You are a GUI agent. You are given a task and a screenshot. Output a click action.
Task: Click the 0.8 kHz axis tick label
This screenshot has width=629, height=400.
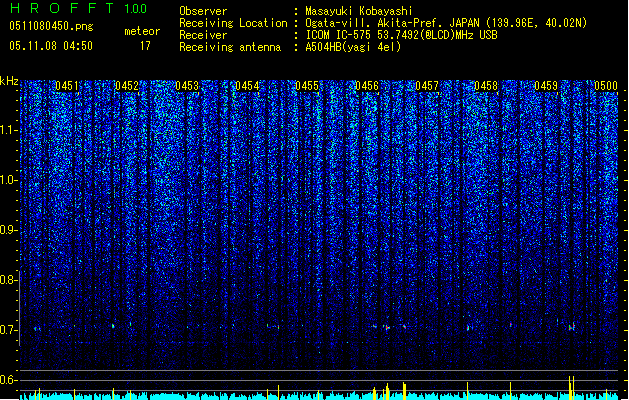(9, 280)
